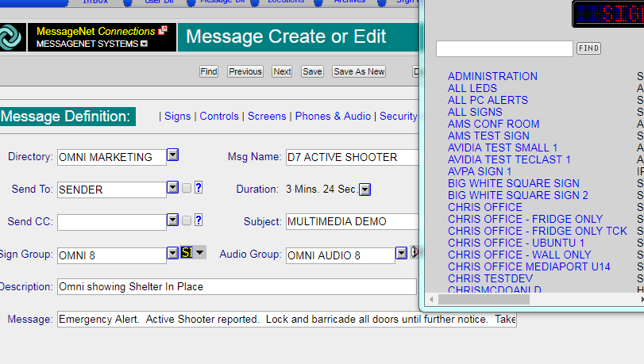Screen dimensions: 644x364
Task: Click the Send To field SENDER
Action: pos(112,190)
